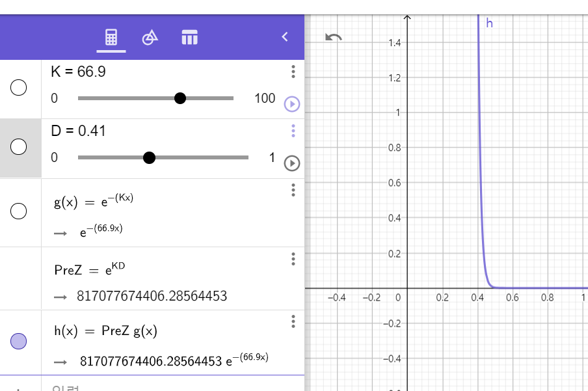This screenshot has width=588, height=391.
Task: Switch to the Tools (geometry shapes) tab
Action: pyautogui.click(x=150, y=37)
